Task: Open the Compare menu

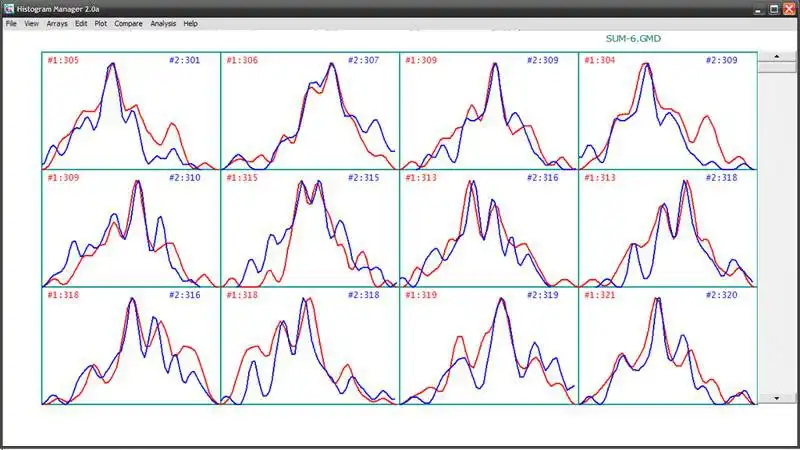Action: point(128,23)
